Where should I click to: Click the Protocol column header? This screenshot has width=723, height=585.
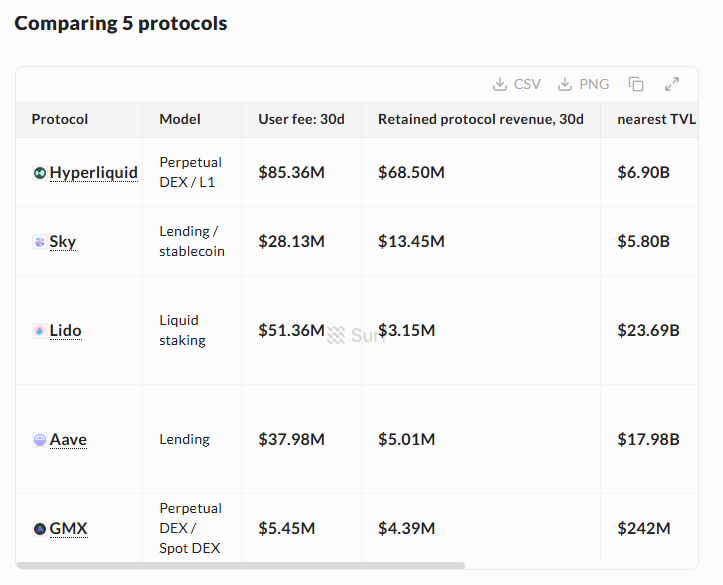click(79, 119)
